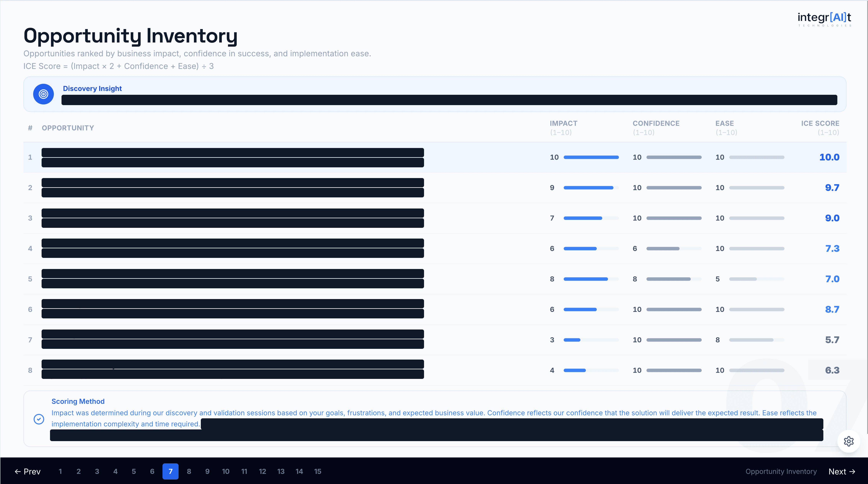Viewport: 868px width, 484px height.
Task: Click the integr[AI]t logo
Action: [824, 19]
